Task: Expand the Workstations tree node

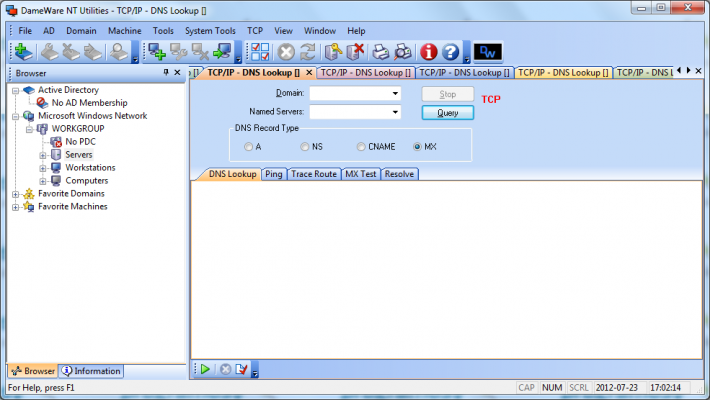Action: pos(43,168)
